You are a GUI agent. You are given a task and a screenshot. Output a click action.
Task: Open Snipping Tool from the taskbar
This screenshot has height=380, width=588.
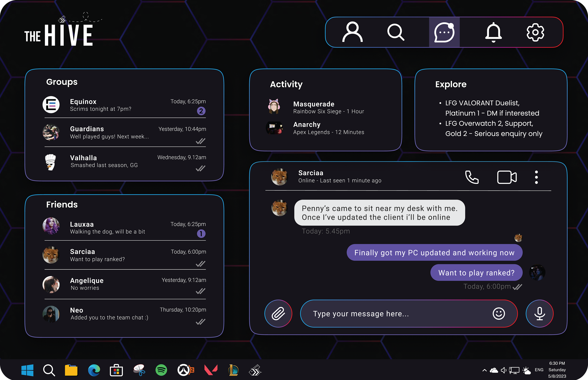pyautogui.click(x=139, y=370)
